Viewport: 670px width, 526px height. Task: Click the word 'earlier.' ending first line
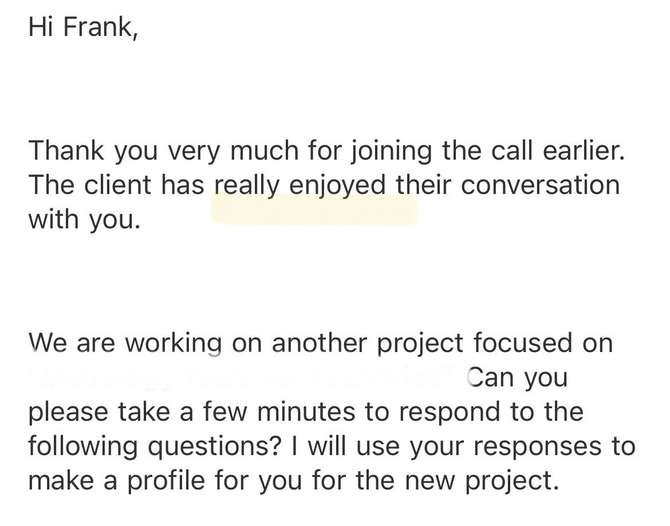[x=584, y=150]
